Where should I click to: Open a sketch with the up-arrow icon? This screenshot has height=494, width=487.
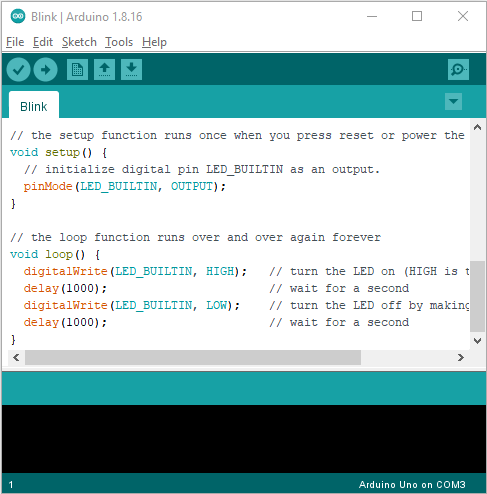[x=104, y=70]
